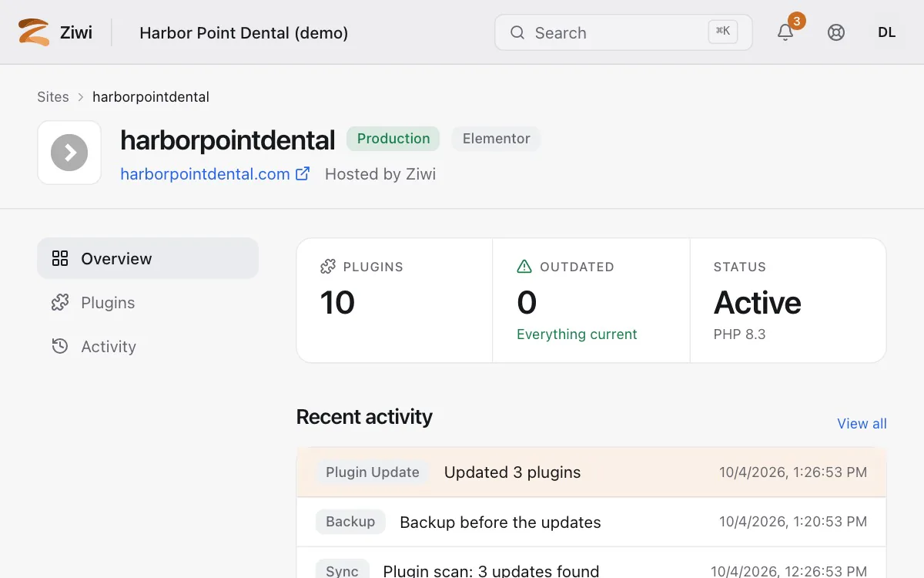Click the Plugin Update tag
924x578 pixels.
point(373,472)
